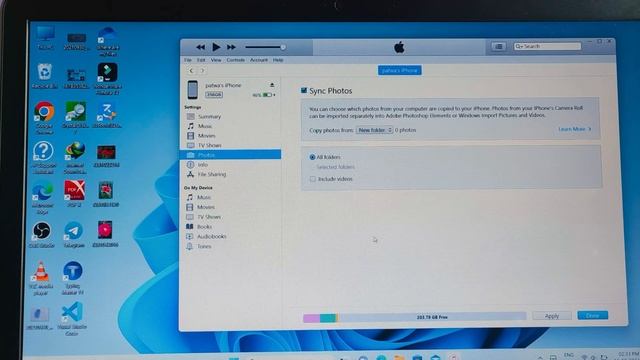Open the Telegram desktop shortcut

coord(73,235)
